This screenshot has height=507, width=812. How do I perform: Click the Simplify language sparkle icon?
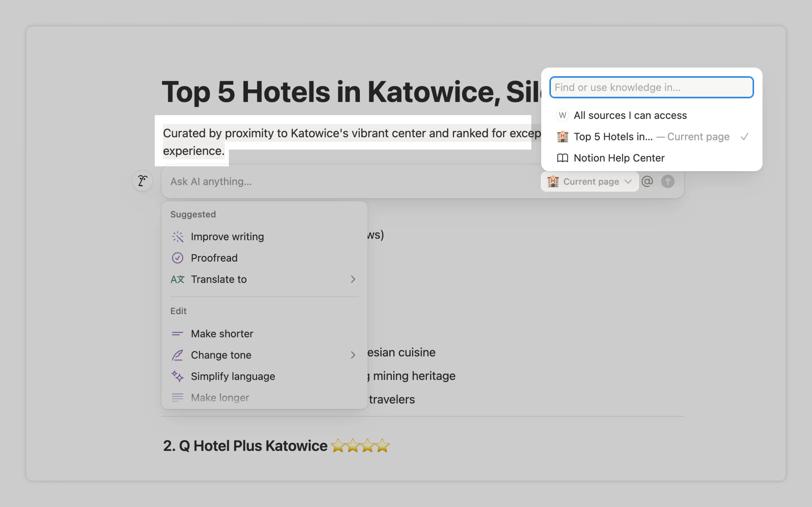pos(178,376)
